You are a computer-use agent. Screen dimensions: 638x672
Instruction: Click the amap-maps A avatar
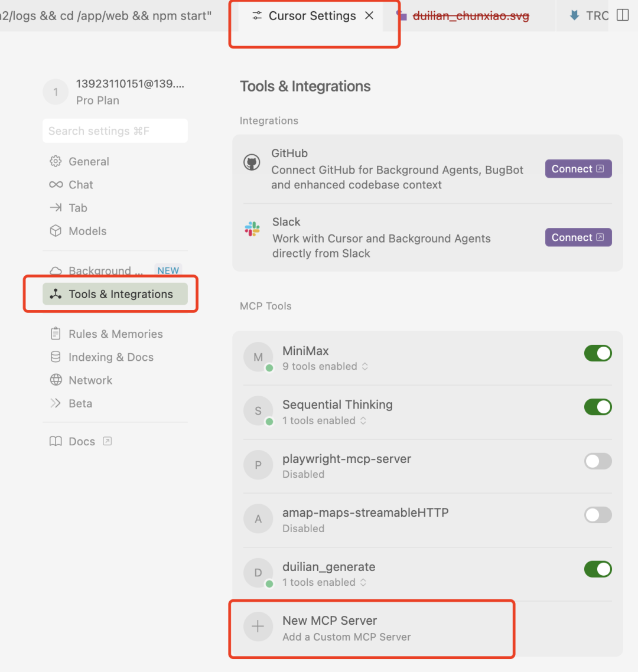[x=258, y=519]
